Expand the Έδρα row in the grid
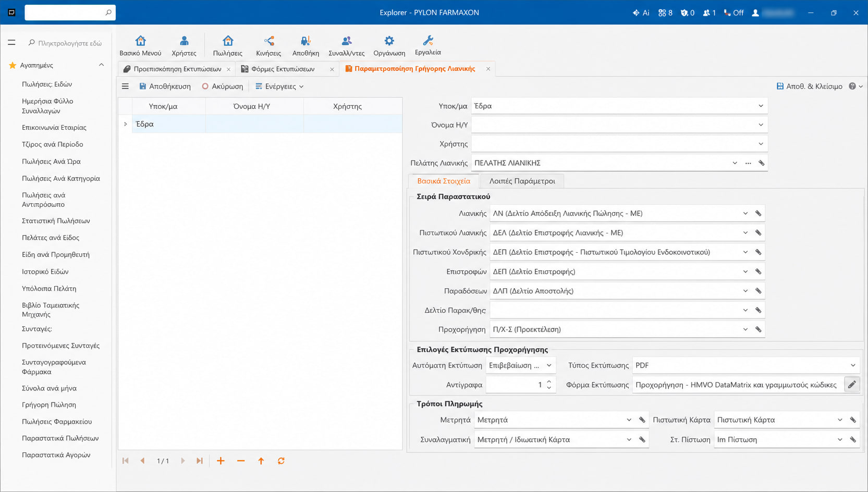 [126, 124]
